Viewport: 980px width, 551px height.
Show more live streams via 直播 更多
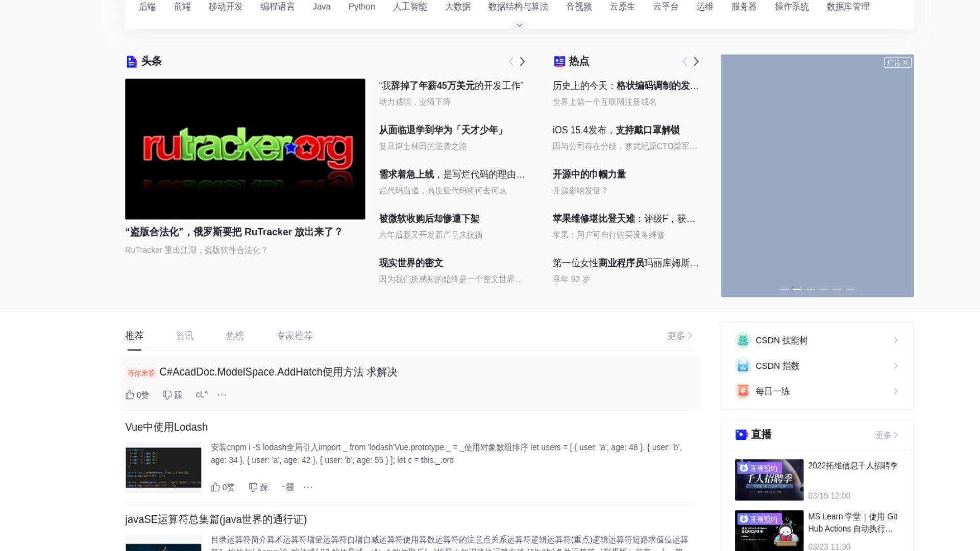click(887, 435)
